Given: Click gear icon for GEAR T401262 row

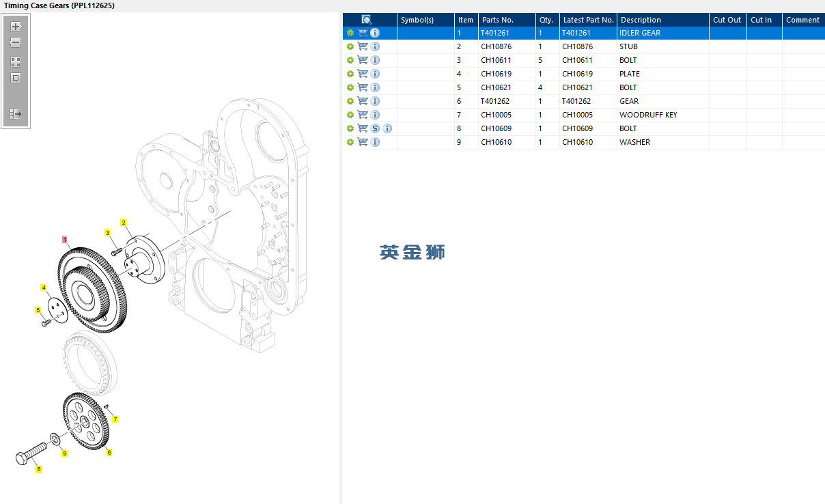Looking at the screenshot, I should point(350,101).
